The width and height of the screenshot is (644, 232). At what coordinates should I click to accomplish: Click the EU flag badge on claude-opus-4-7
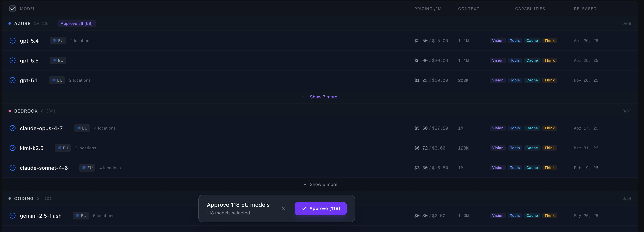82,128
